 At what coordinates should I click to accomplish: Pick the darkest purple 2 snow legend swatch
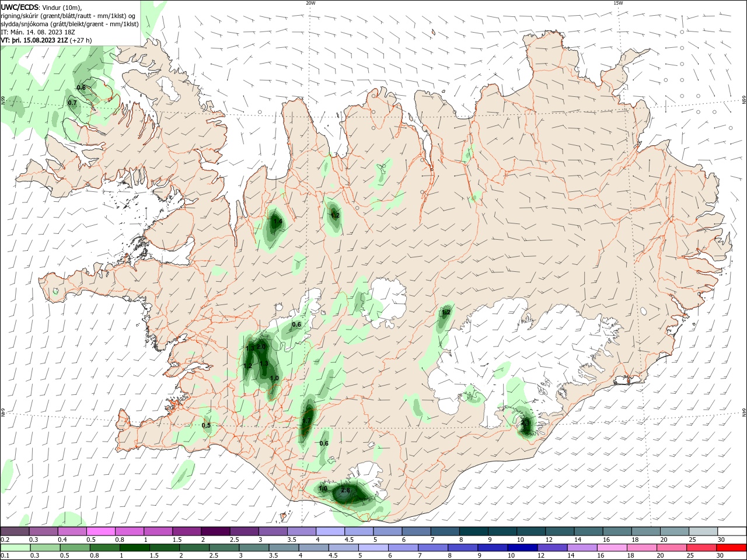pos(215,531)
